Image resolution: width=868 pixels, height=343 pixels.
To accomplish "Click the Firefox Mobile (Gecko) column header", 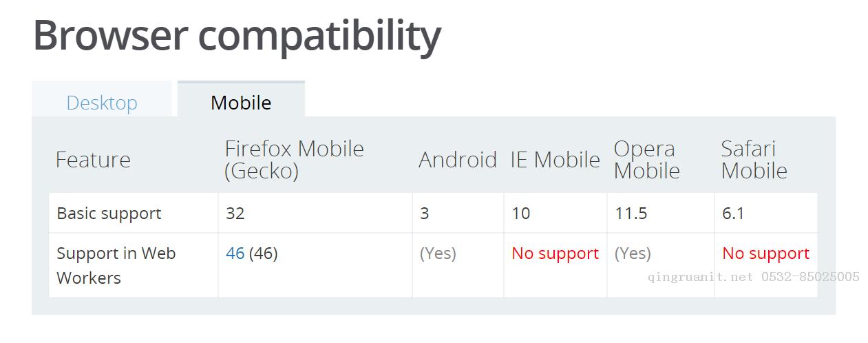I will click(294, 160).
